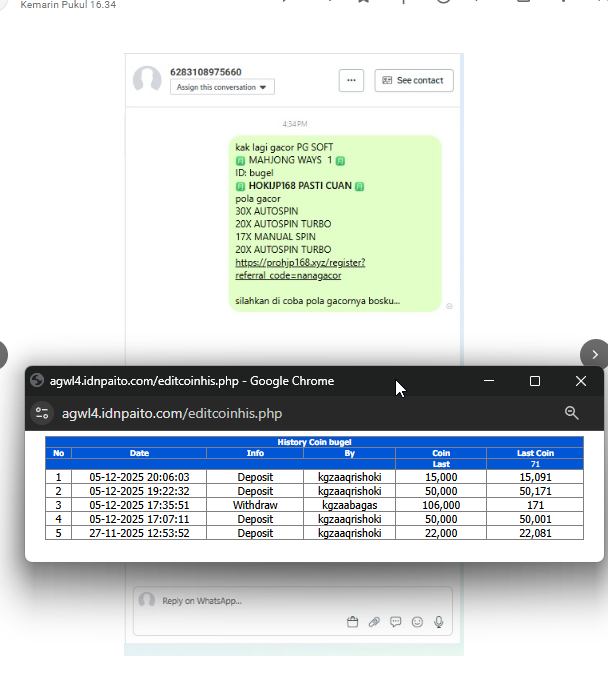The image size is (608, 686).
Task: Close the Google Chrome popup window
Action: [x=581, y=381]
